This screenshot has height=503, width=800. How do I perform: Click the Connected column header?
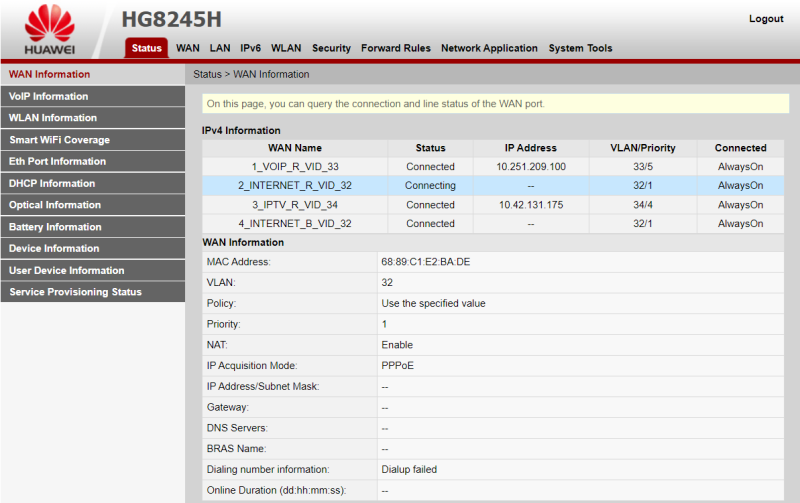[x=740, y=148]
